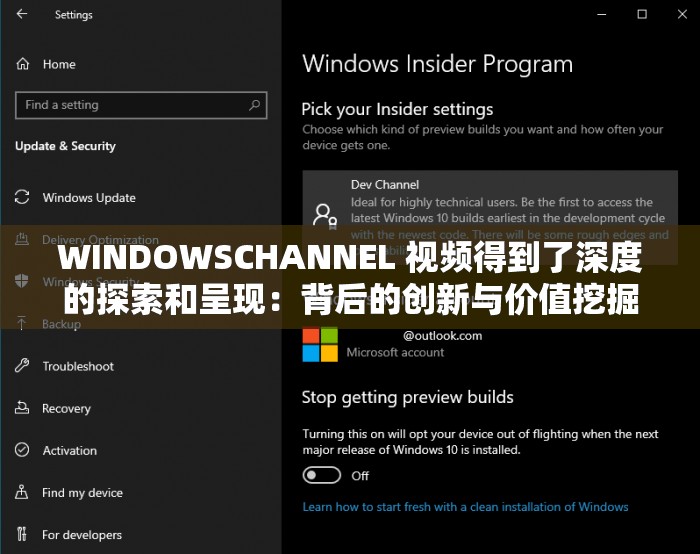Click the Find my device person icon
The height and width of the screenshot is (554, 700).
[21, 492]
